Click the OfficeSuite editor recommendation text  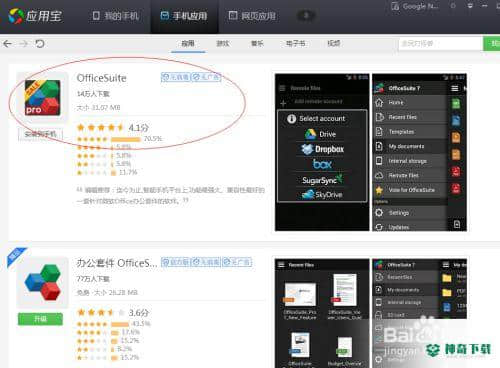click(171, 195)
